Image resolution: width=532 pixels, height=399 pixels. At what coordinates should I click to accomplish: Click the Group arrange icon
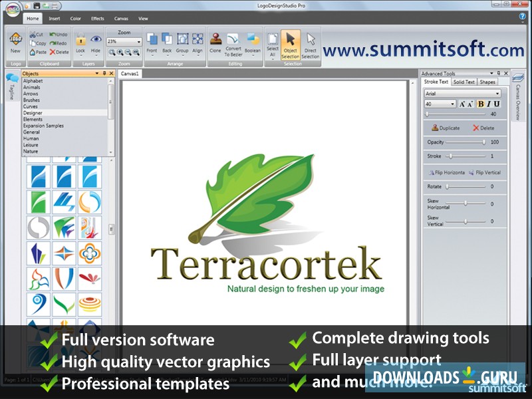[182, 41]
